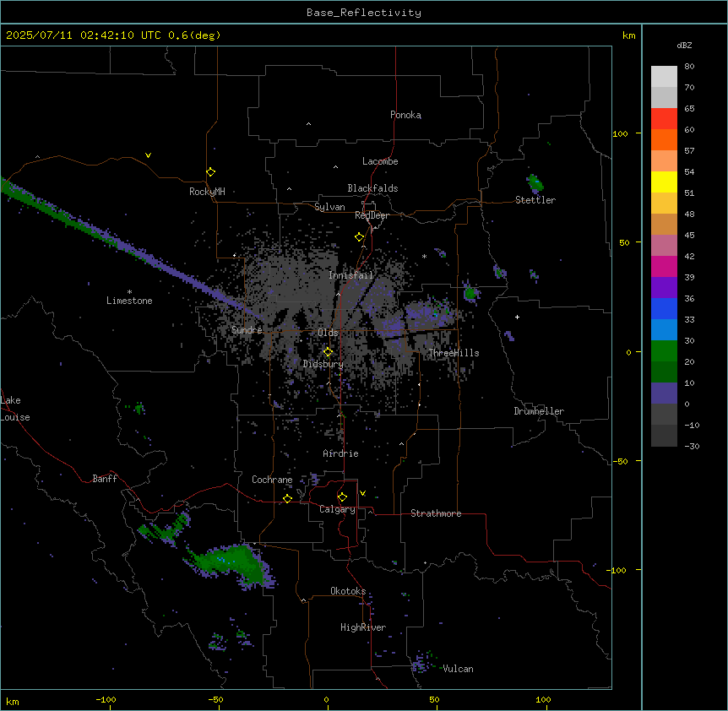Click the Sylvan label
The height and width of the screenshot is (711, 728).
tap(329, 207)
